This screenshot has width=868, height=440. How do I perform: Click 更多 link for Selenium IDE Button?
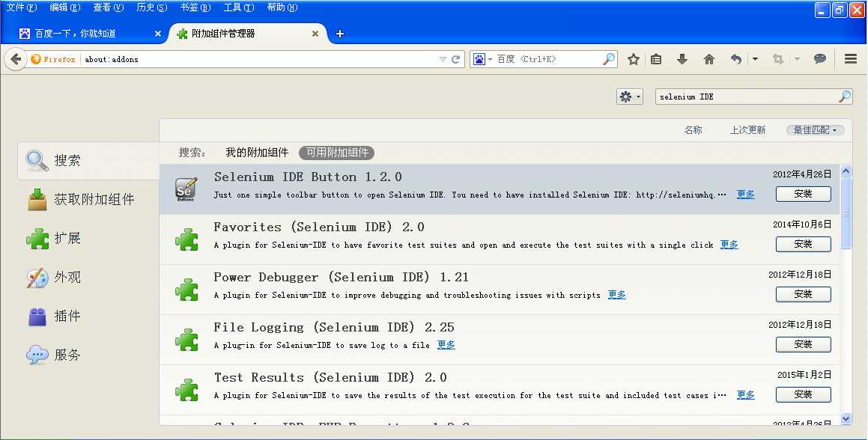[x=746, y=195]
